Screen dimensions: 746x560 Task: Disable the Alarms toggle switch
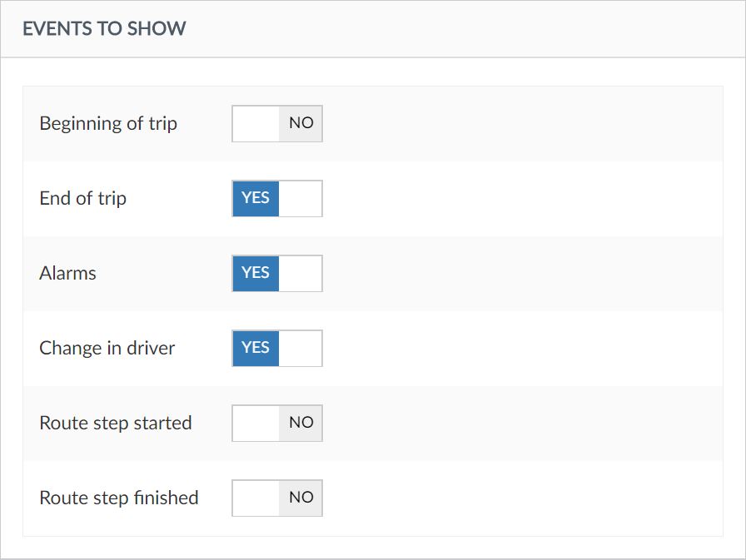(x=277, y=273)
